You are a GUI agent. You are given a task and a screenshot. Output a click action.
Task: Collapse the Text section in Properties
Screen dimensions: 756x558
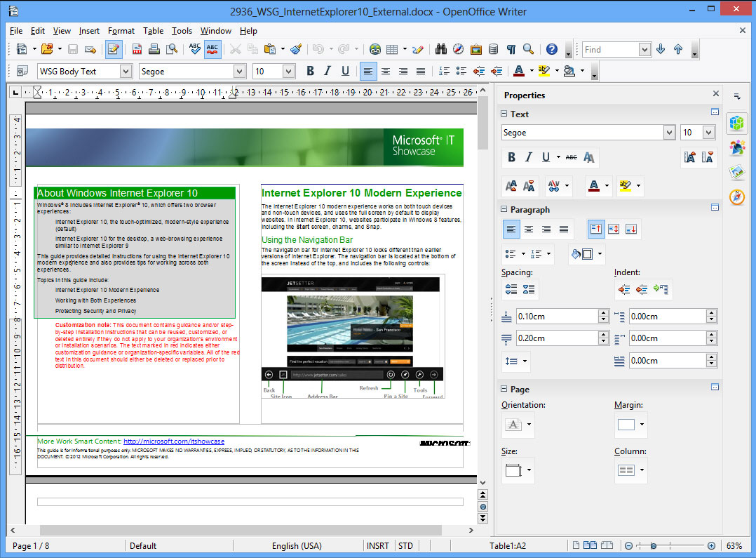click(x=504, y=114)
